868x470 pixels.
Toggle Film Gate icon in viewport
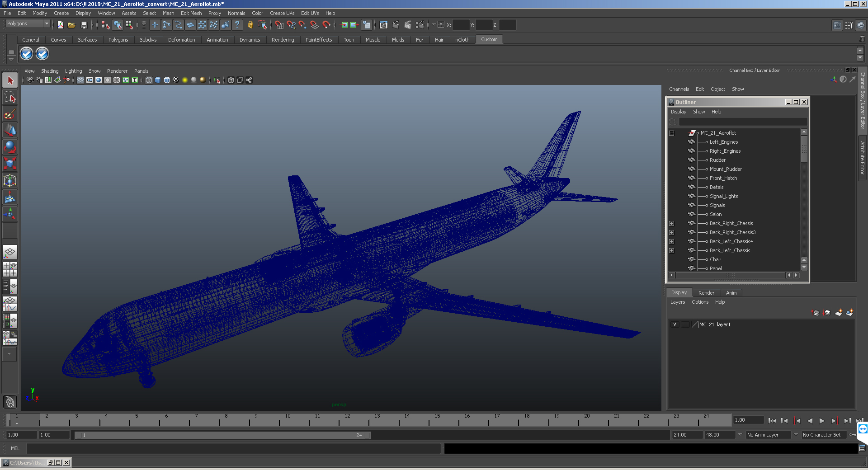point(90,80)
